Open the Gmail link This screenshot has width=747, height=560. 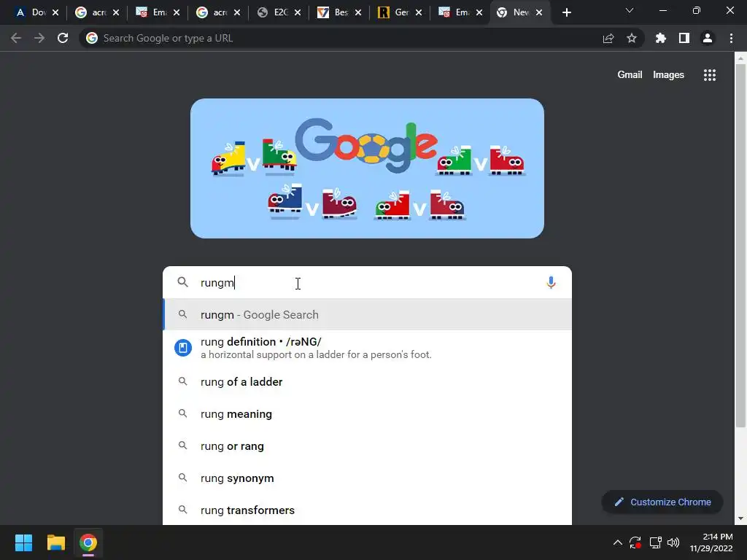click(x=630, y=75)
